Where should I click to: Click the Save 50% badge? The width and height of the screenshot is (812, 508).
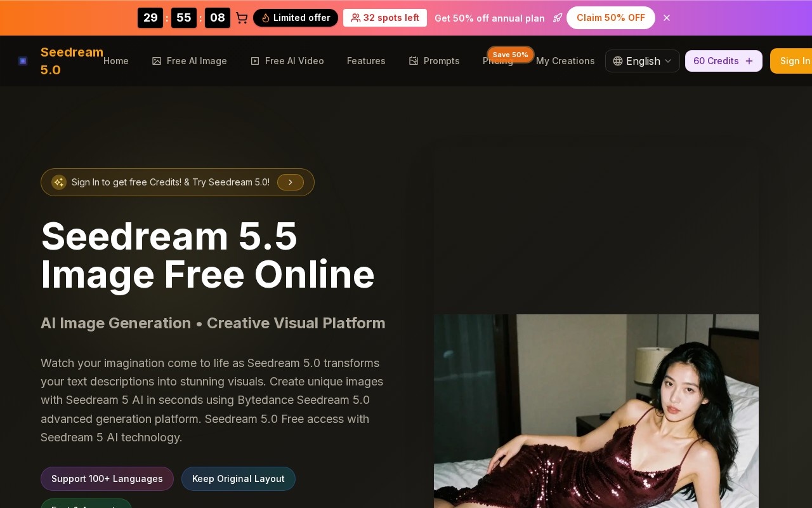tap(511, 55)
